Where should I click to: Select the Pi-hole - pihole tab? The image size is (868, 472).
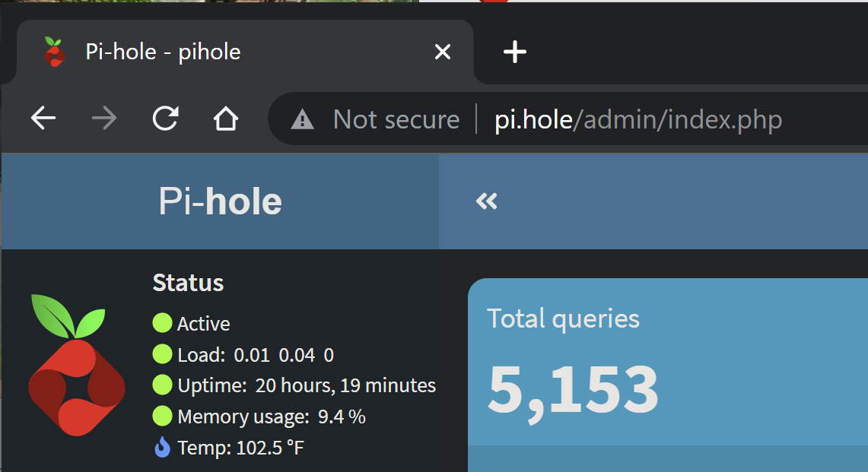(245, 52)
